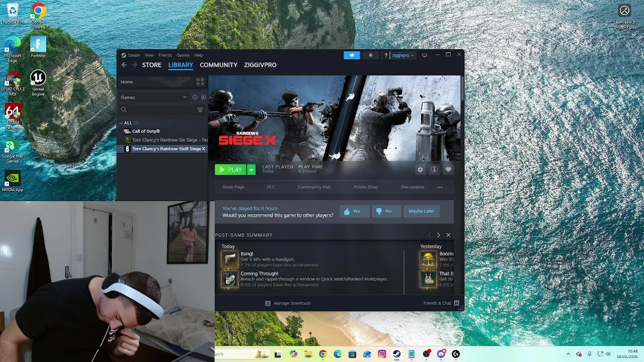Switch library to grid collections view icon
The width and height of the screenshot is (644, 362).
click(x=200, y=81)
